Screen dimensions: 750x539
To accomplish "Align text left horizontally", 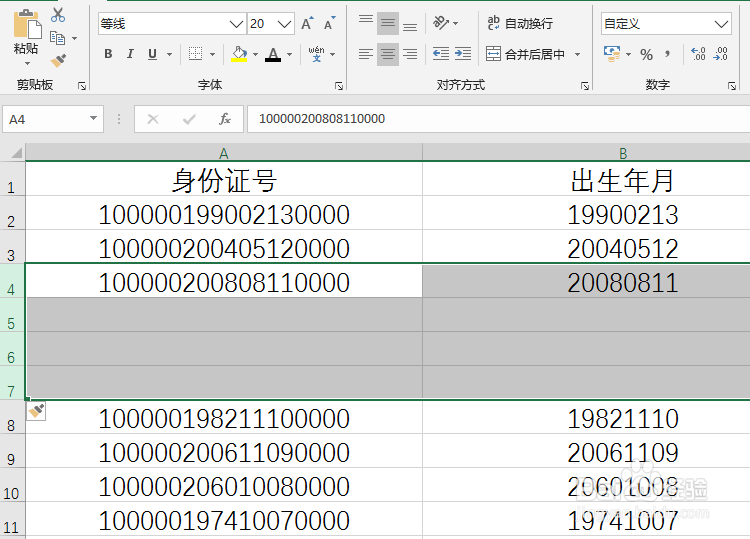I will [x=366, y=54].
